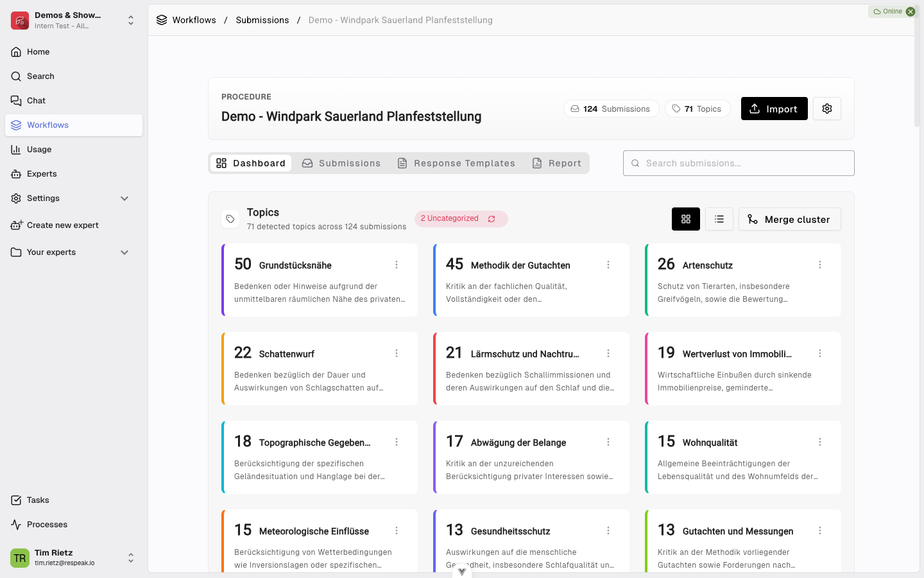Screen dimensions: 924x578
Task: Click the Submissions breadcrumb link
Action: (262, 20)
